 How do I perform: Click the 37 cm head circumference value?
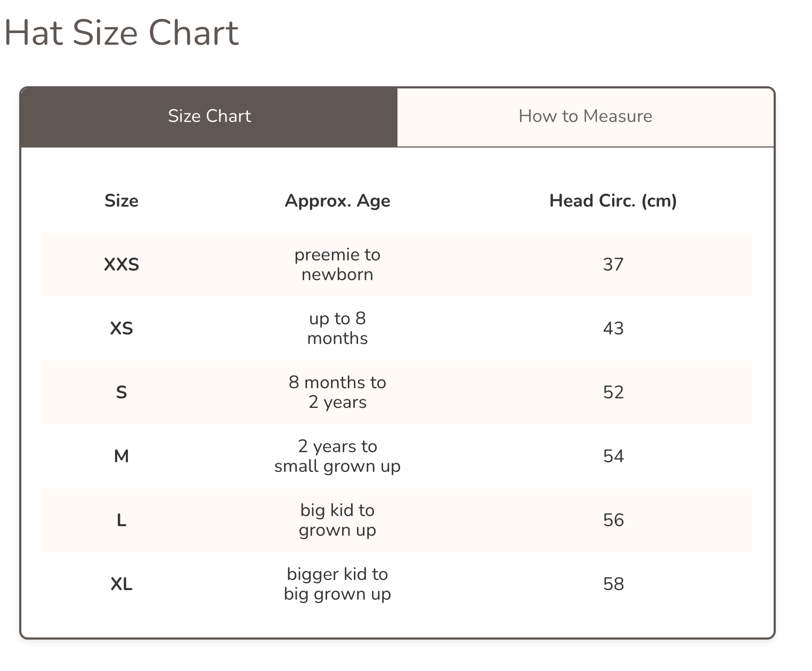click(613, 265)
